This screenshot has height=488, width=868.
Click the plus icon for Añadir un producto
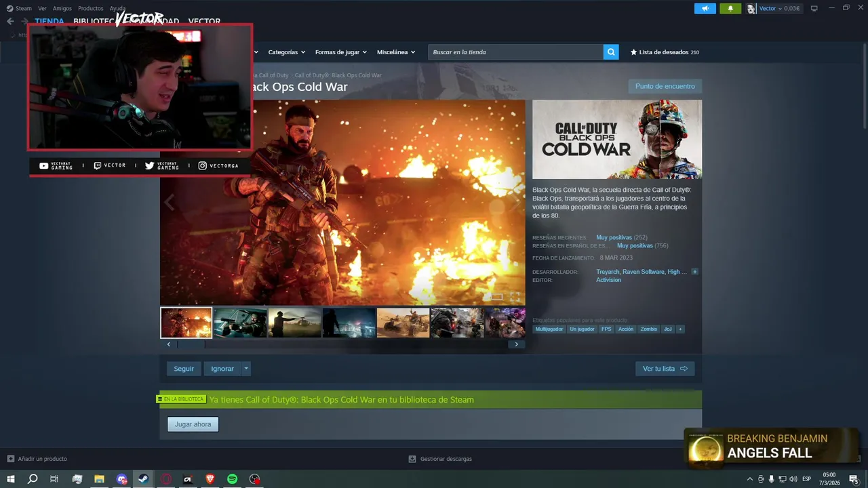[x=10, y=459]
